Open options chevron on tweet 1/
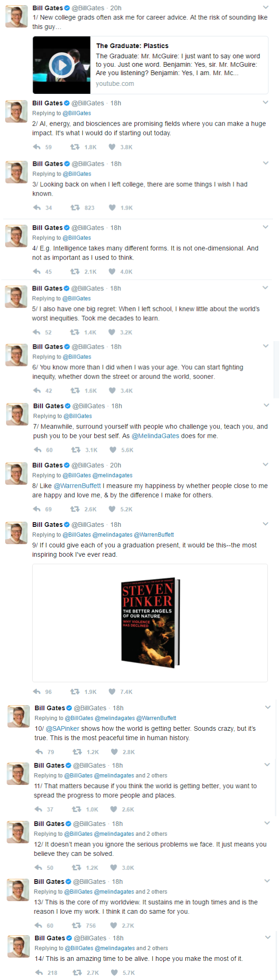 [266, 7]
